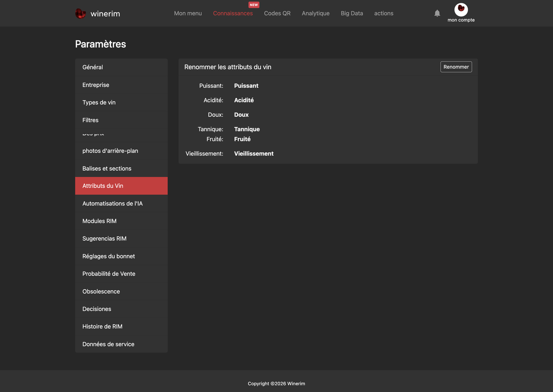Click the Paramètres page title

click(101, 44)
